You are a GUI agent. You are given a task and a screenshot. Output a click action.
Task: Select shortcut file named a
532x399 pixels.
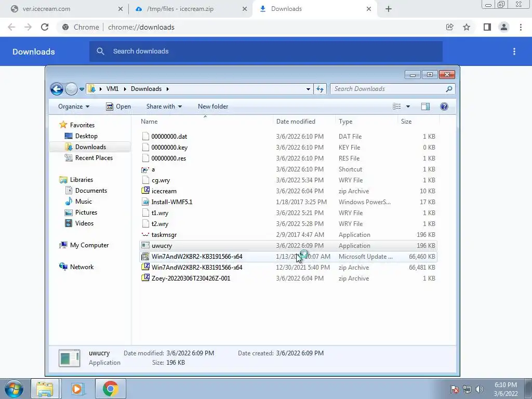[153, 169]
